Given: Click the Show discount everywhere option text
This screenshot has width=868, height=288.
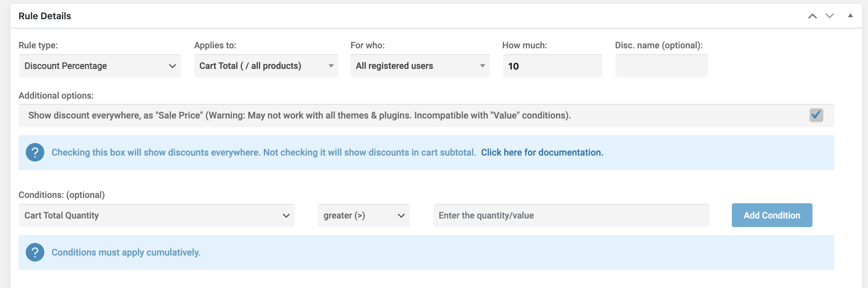Looking at the screenshot, I should [299, 116].
